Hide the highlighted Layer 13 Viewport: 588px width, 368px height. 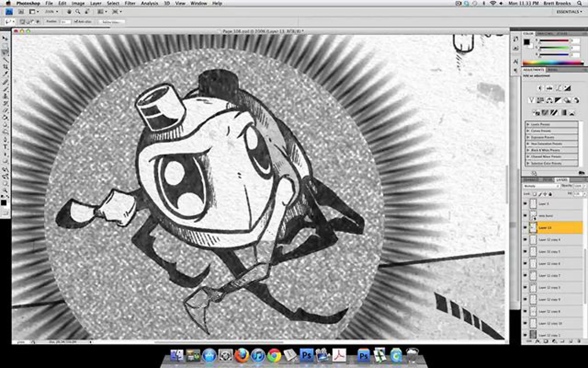coord(525,227)
